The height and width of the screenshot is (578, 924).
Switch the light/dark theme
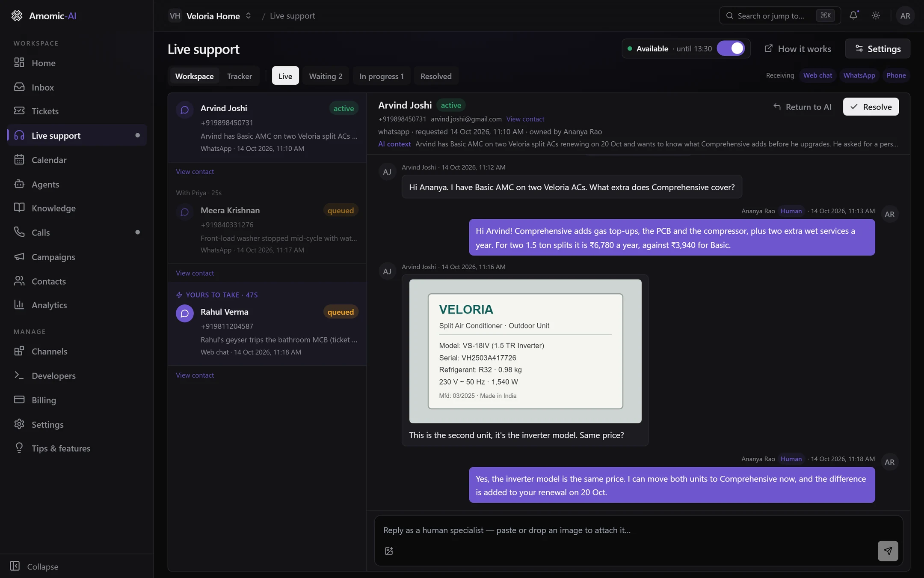[x=876, y=16]
